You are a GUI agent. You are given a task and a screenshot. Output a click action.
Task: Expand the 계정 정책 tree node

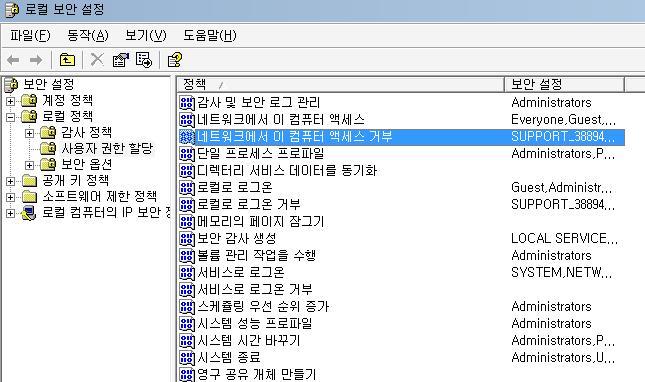(x=10, y=101)
